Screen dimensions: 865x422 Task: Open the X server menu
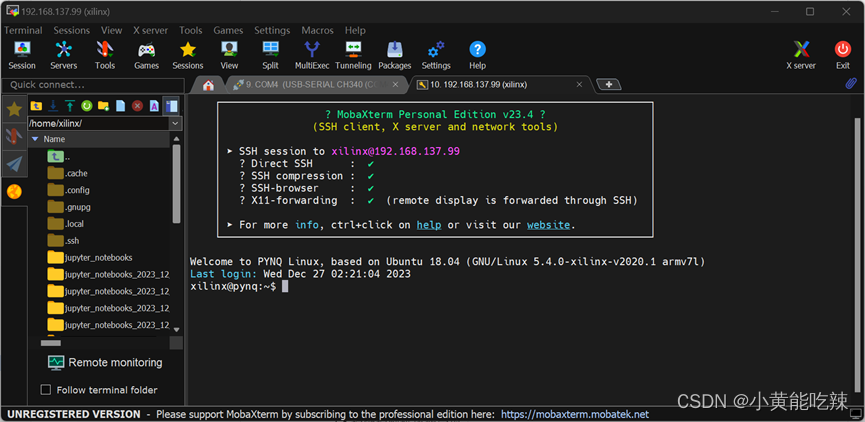(151, 30)
